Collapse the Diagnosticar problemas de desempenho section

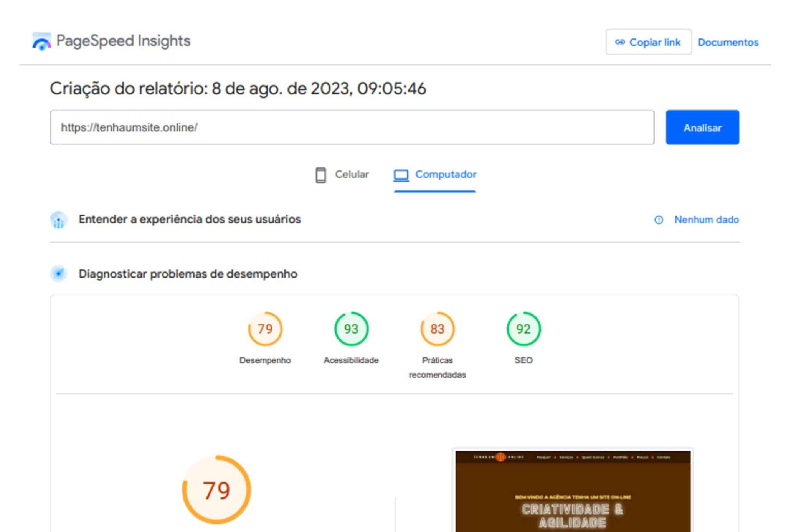187,274
